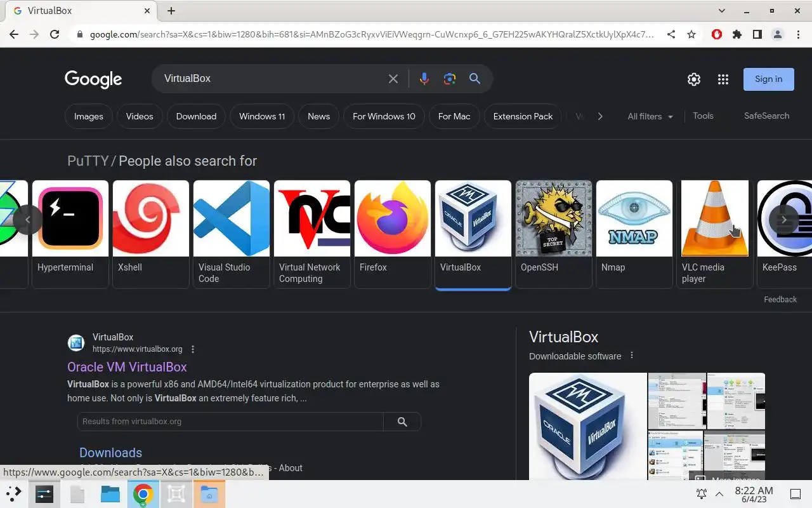
Task: Start a voice search with the microphone
Action: pos(424,79)
